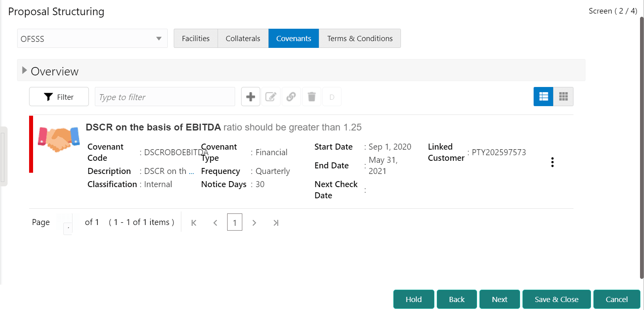Image resolution: width=644 pixels, height=310 pixels.
Task: Click the delete covenant trash icon
Action: click(312, 97)
